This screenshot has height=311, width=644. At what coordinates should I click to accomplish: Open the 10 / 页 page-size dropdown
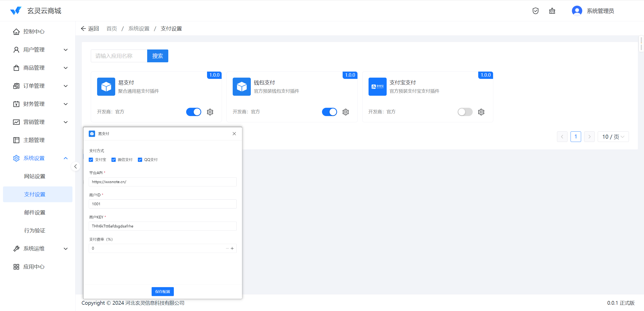click(x=613, y=137)
